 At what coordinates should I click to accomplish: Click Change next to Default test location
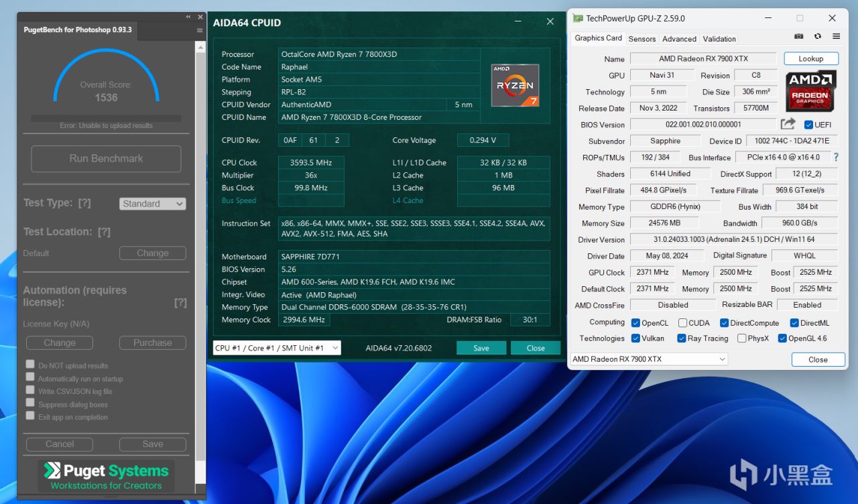pos(153,253)
